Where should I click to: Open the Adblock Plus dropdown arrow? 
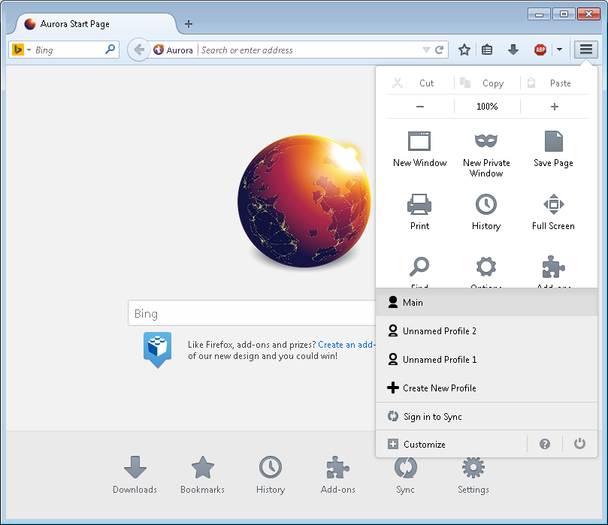coord(559,50)
